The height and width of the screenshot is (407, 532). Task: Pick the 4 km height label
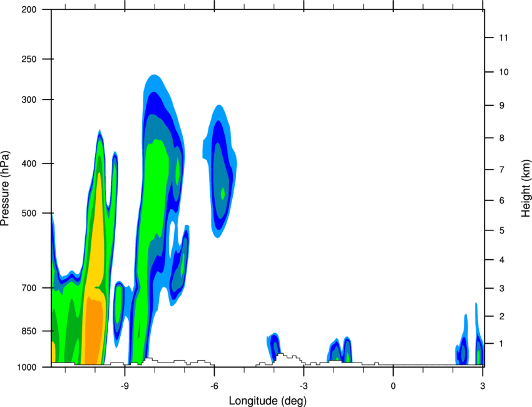(x=502, y=260)
